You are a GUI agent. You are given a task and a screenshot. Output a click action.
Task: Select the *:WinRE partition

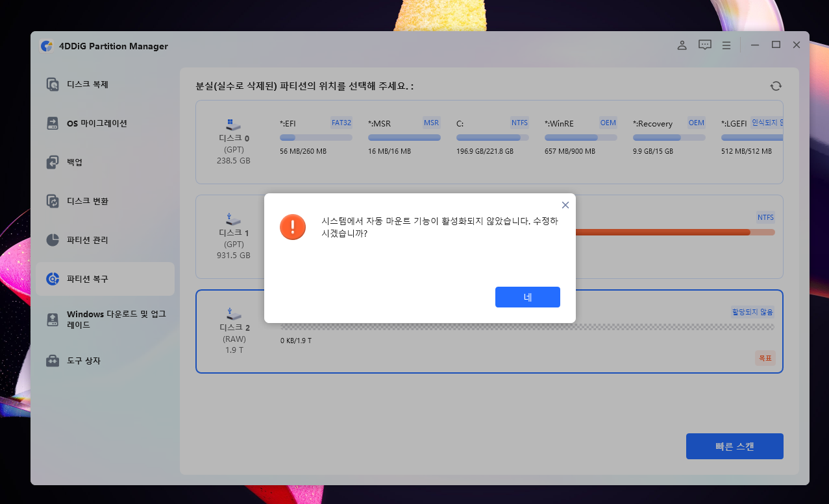[581, 137]
